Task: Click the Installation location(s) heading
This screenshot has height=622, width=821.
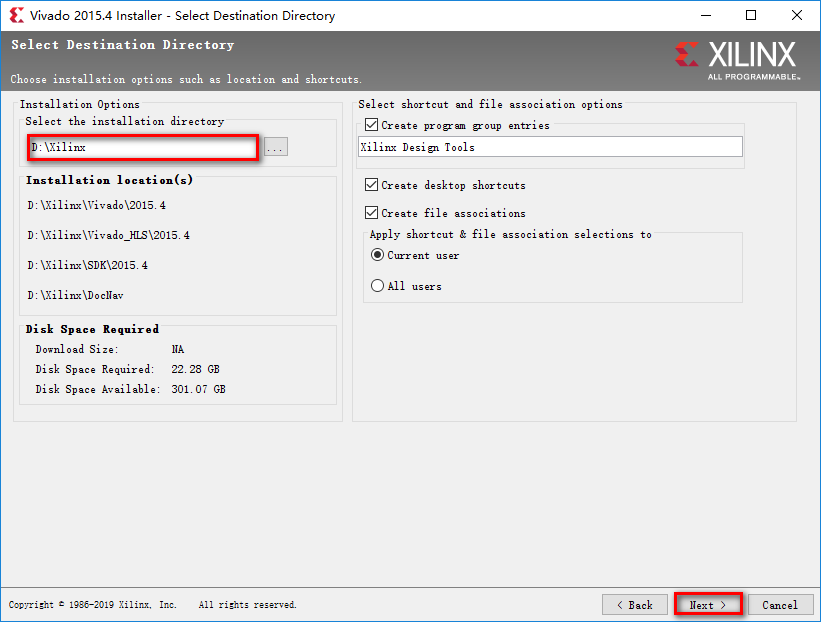Action: click(109, 180)
